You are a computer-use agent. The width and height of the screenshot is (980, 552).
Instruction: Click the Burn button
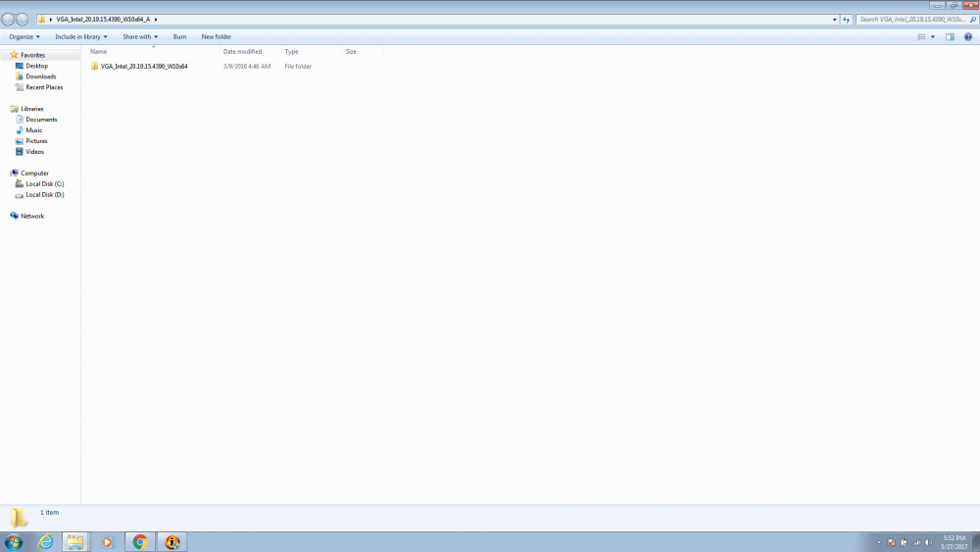pyautogui.click(x=179, y=37)
